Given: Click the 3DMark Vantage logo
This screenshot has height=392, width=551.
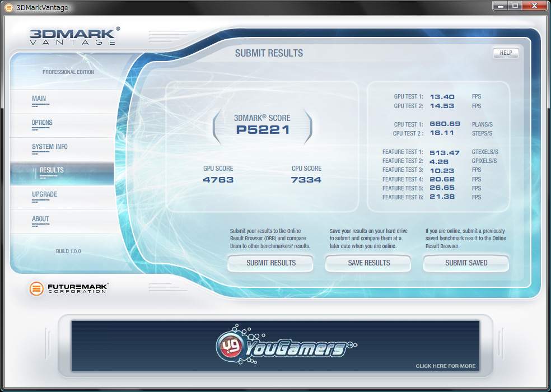Looking at the screenshot, I should click(x=74, y=36).
